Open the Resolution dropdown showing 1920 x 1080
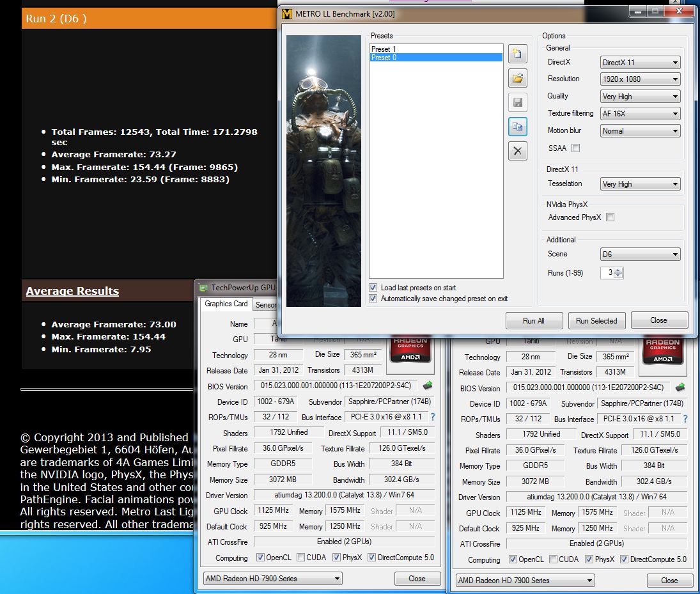The image size is (700, 594). (640, 79)
